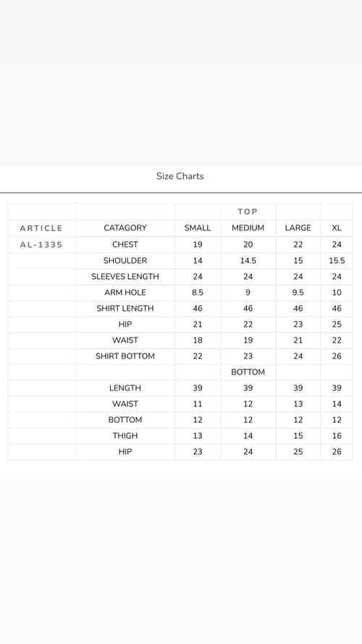Select the XL size header
The height and width of the screenshot is (644, 362).
coord(337,228)
